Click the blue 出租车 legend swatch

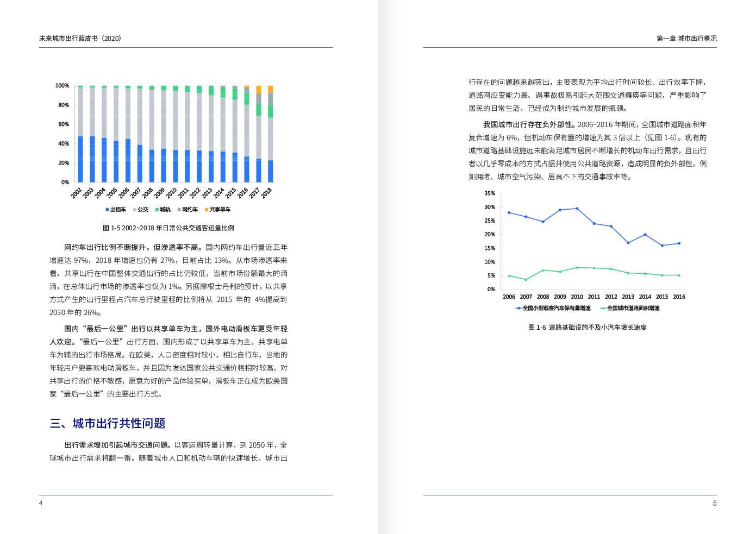tap(108, 210)
